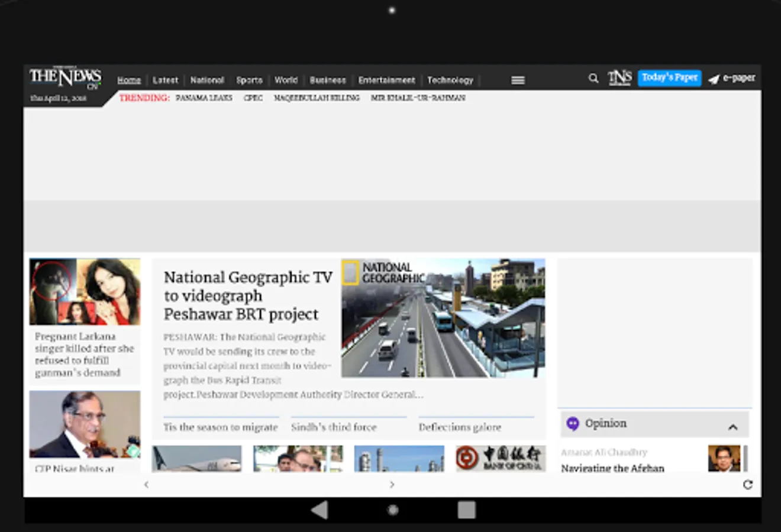Click the Today's Paper button
Viewport: 781px width, 532px height.
click(x=669, y=77)
